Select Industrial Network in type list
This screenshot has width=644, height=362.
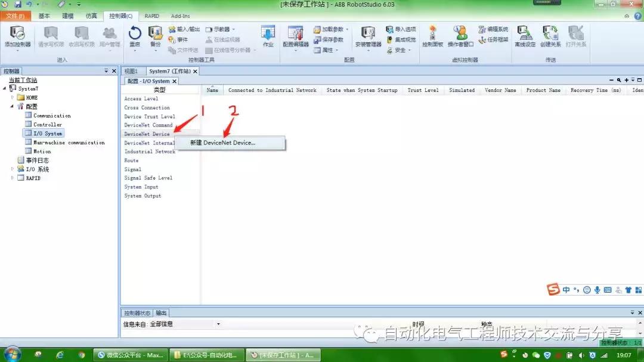tap(150, 151)
